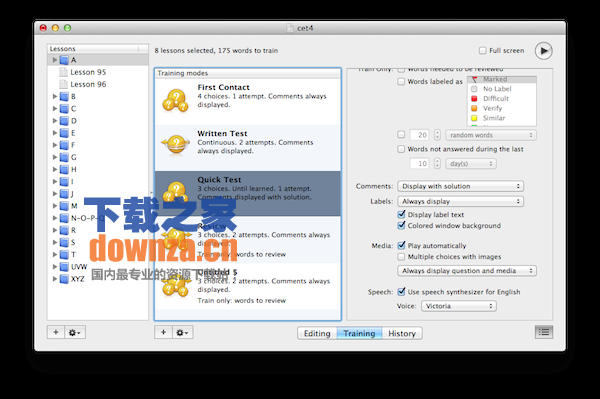Image resolution: width=600 pixels, height=399 pixels.
Task: Add a new training mode
Action: 163,332
